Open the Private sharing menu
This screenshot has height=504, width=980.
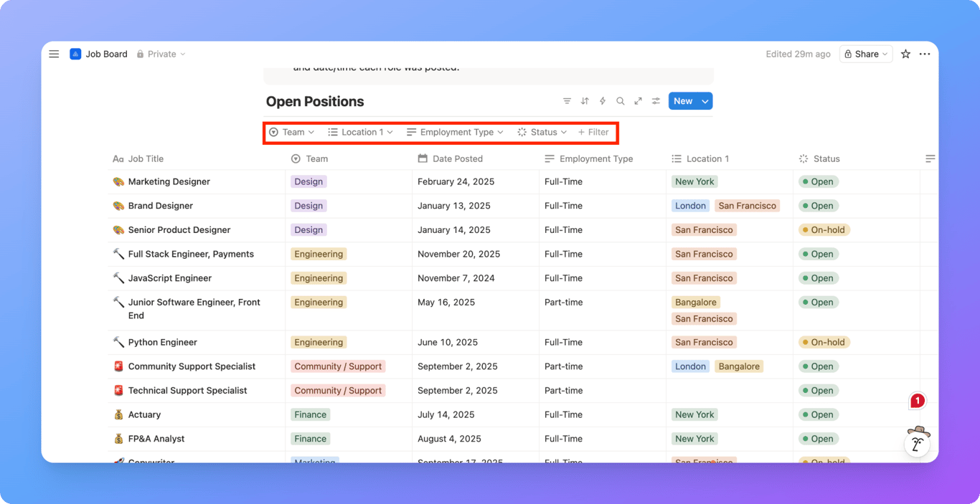coord(161,54)
